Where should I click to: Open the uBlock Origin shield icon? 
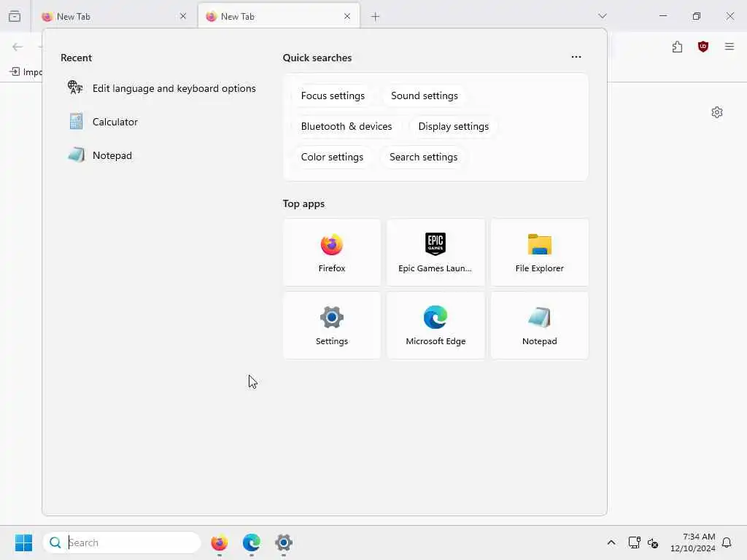(x=703, y=47)
